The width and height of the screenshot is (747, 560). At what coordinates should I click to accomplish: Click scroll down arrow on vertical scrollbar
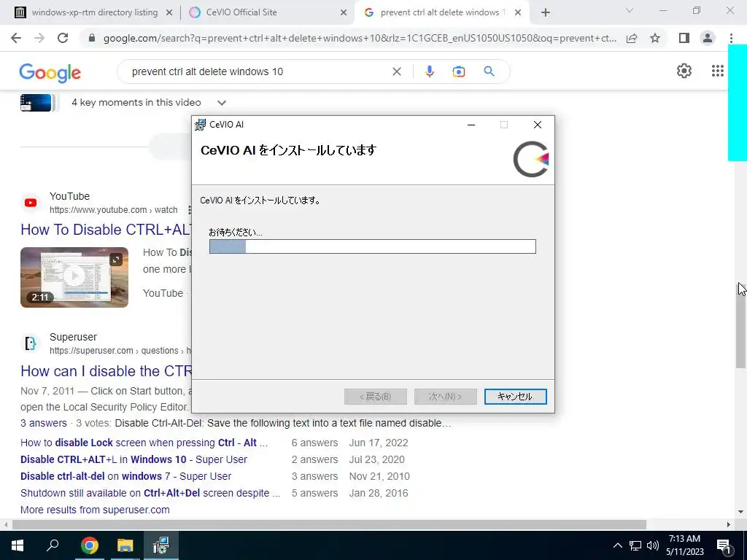point(740,512)
